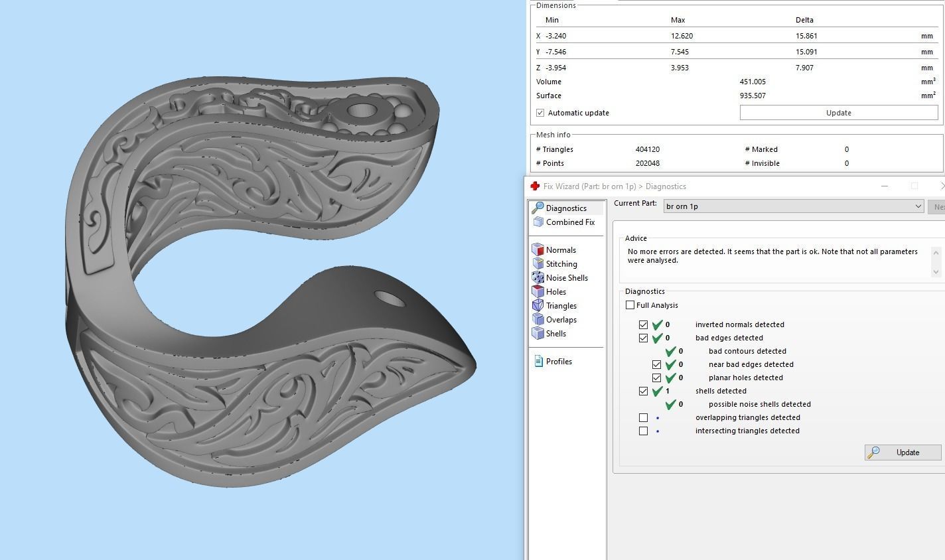945x560 pixels.
Task: Open the Overlaps fix icon
Action: [x=538, y=320]
